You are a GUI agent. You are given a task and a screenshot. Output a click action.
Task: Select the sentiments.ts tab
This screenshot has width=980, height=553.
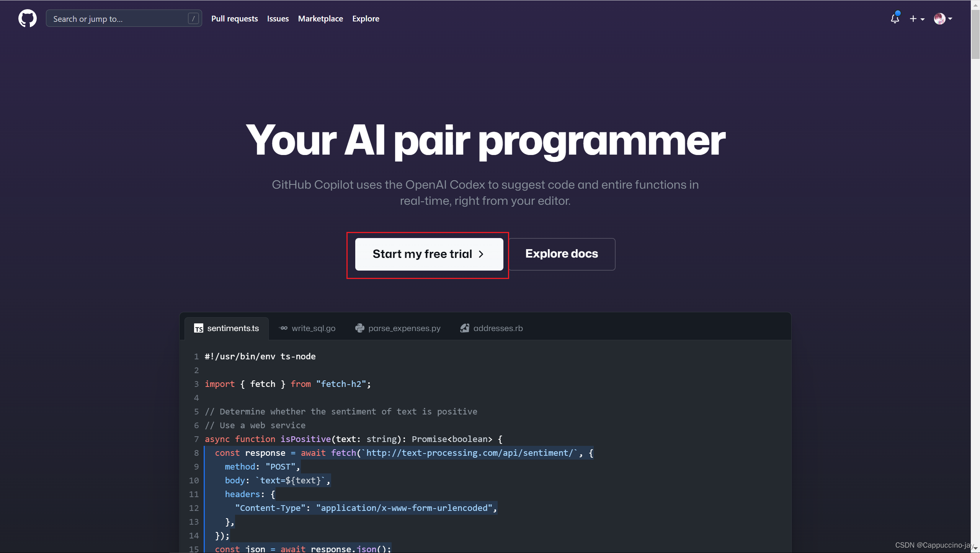pyautogui.click(x=227, y=328)
